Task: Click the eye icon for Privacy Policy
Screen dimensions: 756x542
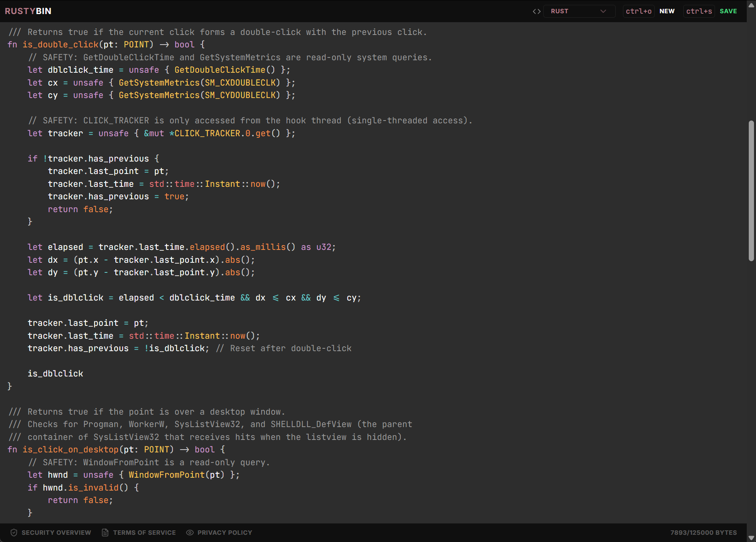Action: (190, 532)
